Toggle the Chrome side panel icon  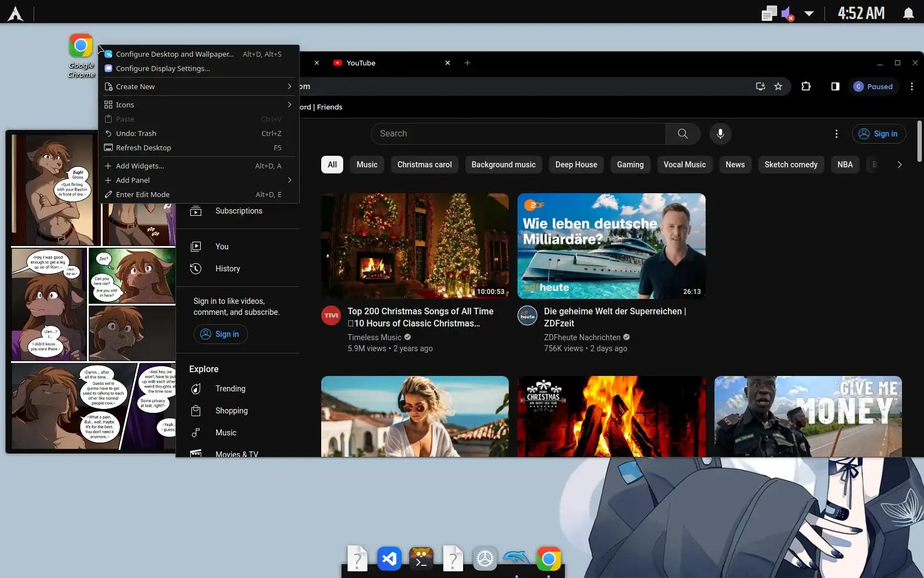coord(835,86)
